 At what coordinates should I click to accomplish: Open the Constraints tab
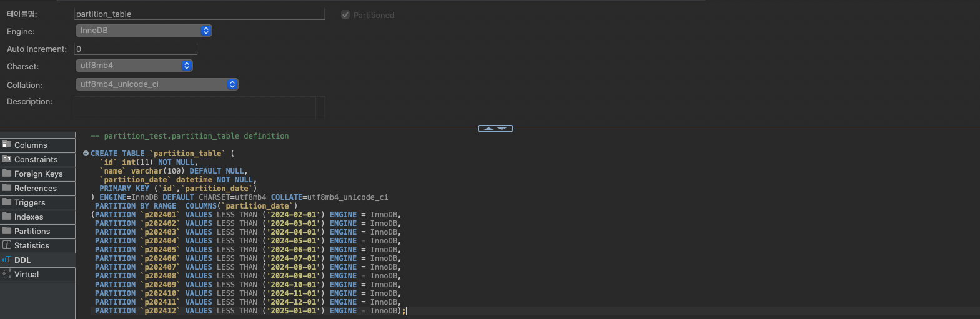click(37, 159)
